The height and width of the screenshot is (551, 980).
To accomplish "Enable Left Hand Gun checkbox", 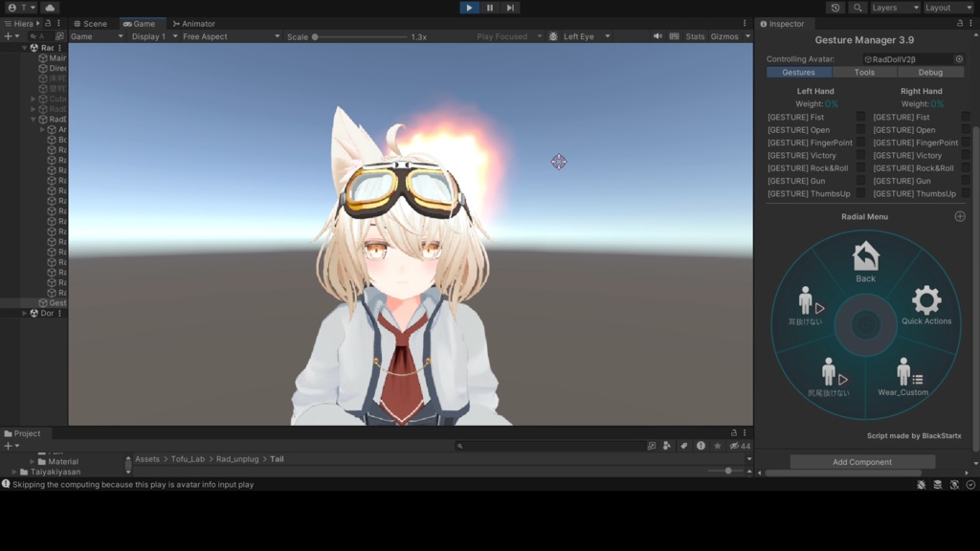I will [860, 181].
